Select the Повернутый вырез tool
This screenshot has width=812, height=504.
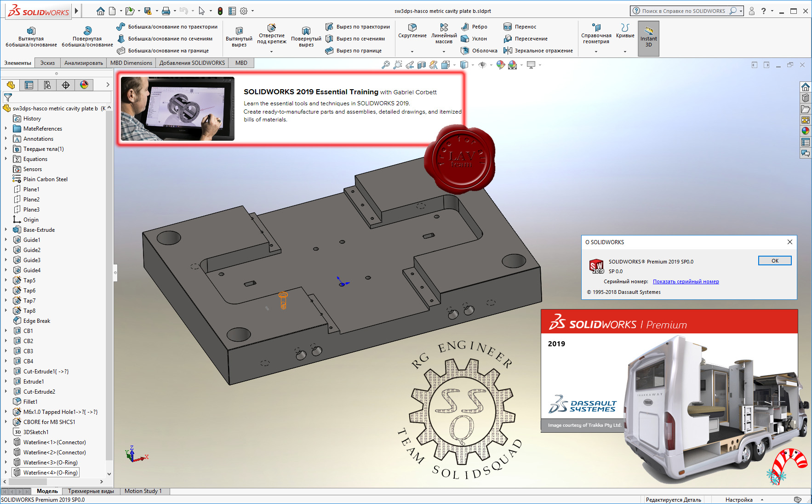306,37
